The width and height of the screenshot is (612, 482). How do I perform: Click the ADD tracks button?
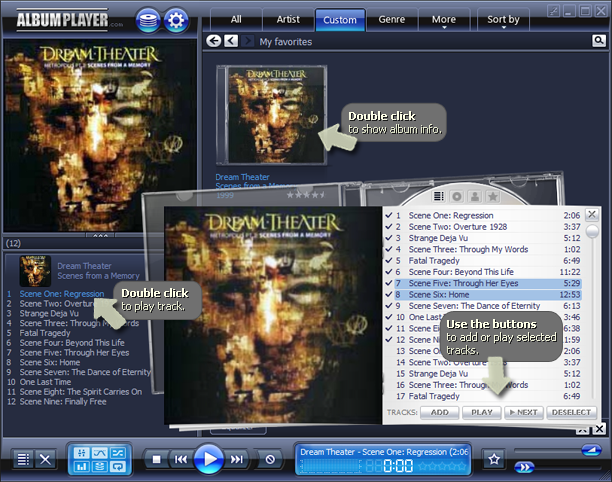(x=439, y=413)
